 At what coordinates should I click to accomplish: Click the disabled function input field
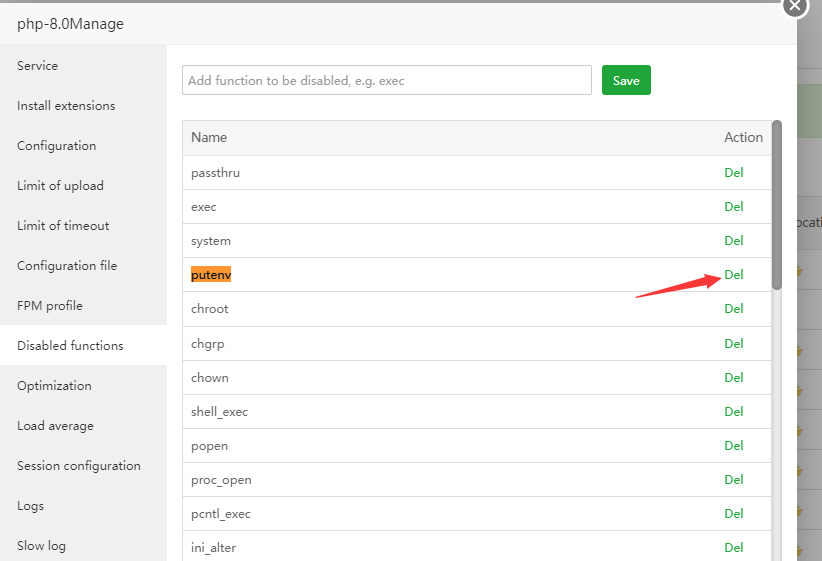387,81
